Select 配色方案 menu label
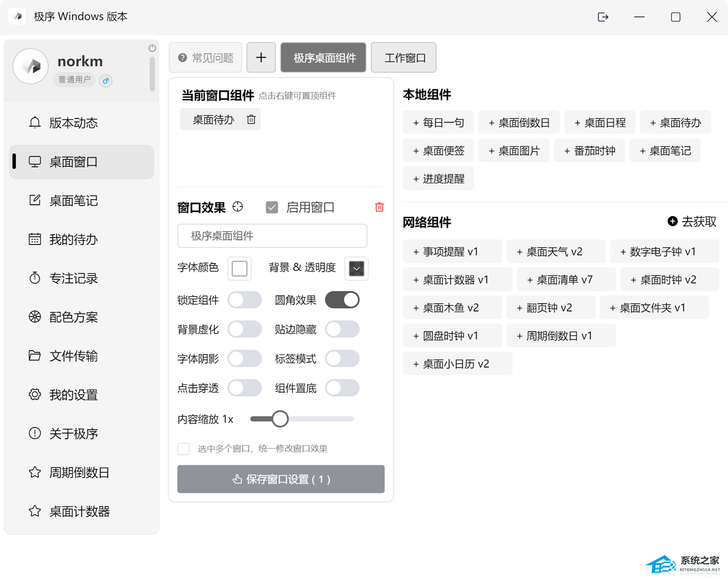This screenshot has width=728, height=579. click(x=74, y=317)
